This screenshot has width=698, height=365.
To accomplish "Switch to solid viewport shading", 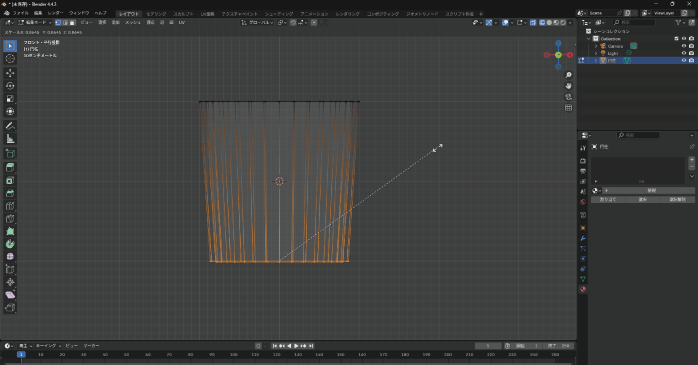I will point(549,22).
